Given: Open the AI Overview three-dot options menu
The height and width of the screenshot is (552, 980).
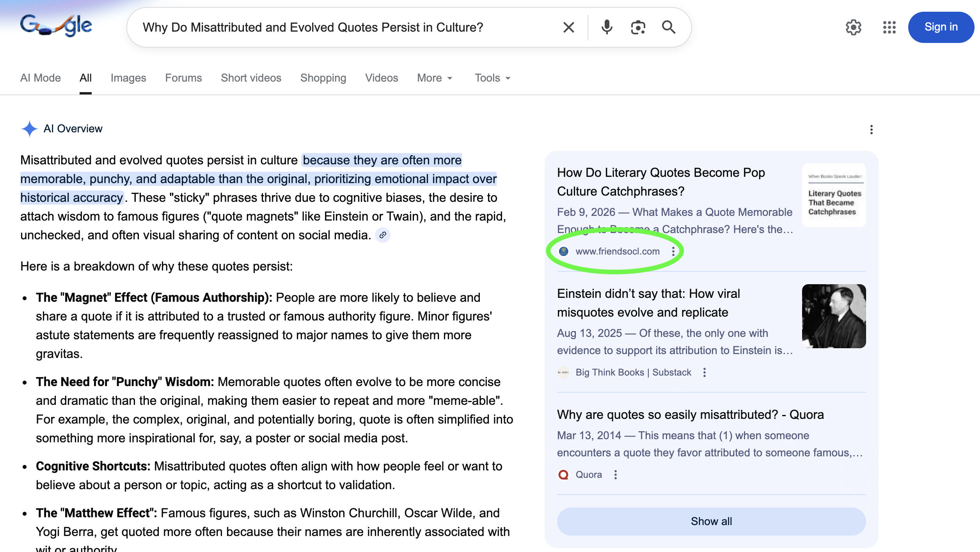Looking at the screenshot, I should point(871,130).
